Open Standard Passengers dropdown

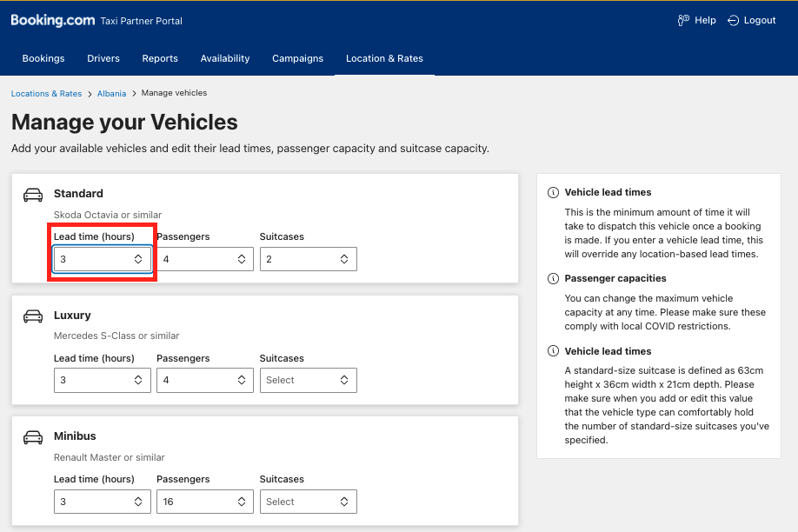coord(205,259)
